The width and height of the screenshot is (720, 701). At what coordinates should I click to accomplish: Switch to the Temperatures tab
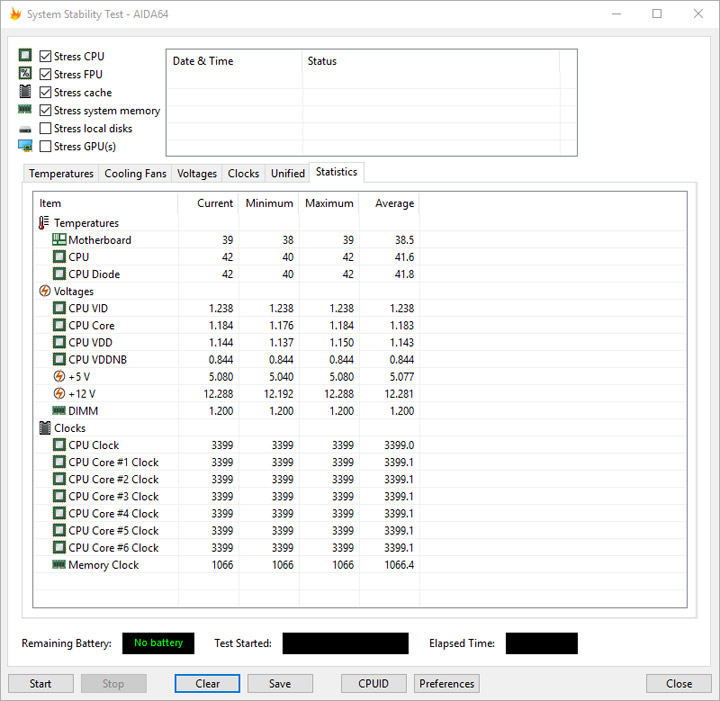click(61, 174)
